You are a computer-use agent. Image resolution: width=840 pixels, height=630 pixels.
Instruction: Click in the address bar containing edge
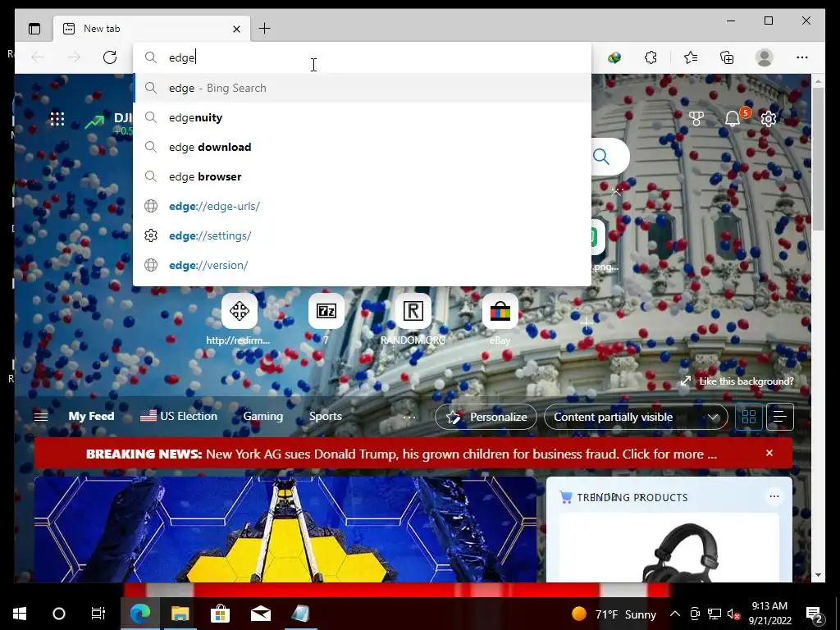[x=362, y=57]
